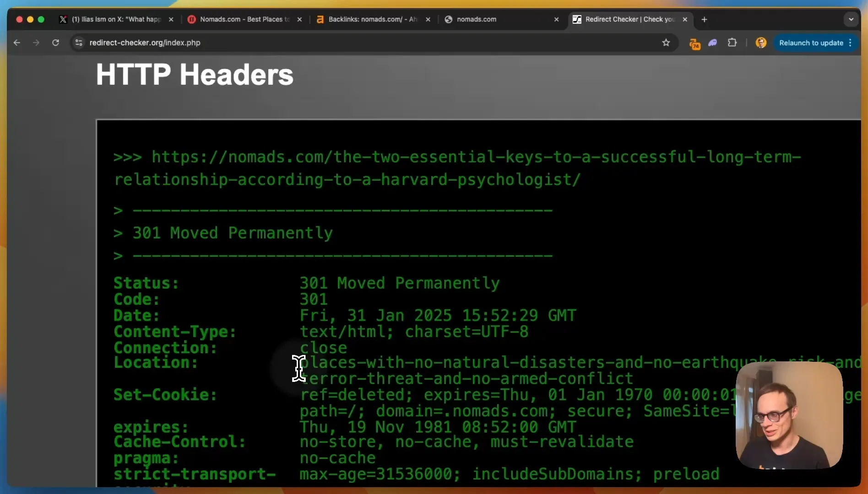This screenshot has width=868, height=494.
Task: Click the Location: label
Action: (x=156, y=362)
